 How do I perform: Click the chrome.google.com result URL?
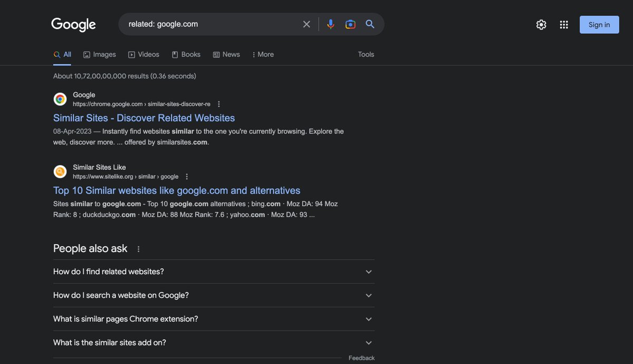[x=141, y=104]
